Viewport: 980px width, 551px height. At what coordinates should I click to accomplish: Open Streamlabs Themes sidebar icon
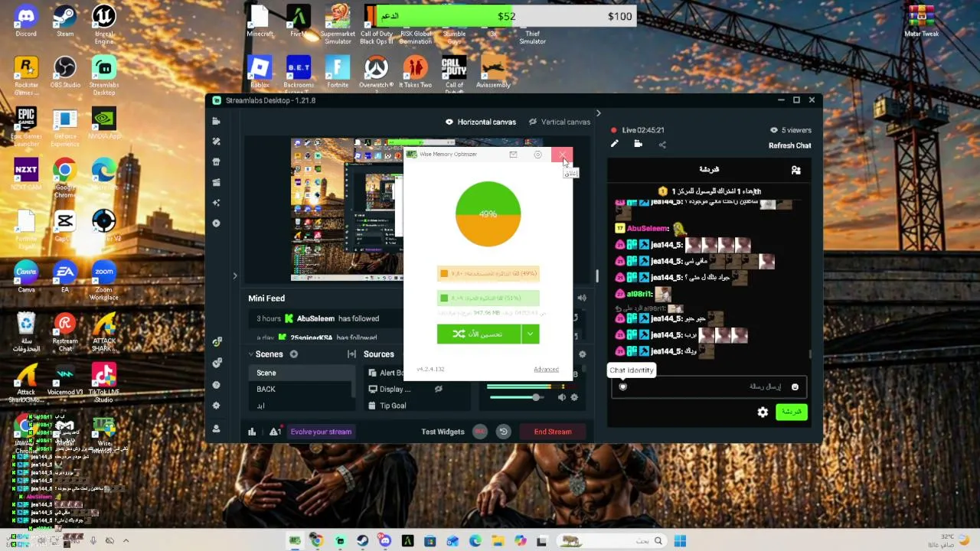tap(217, 142)
